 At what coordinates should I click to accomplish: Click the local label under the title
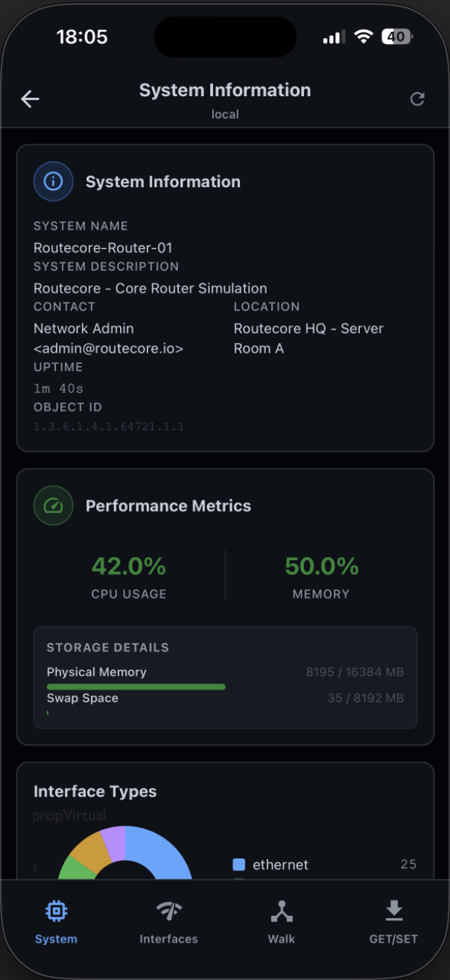pyautogui.click(x=225, y=114)
